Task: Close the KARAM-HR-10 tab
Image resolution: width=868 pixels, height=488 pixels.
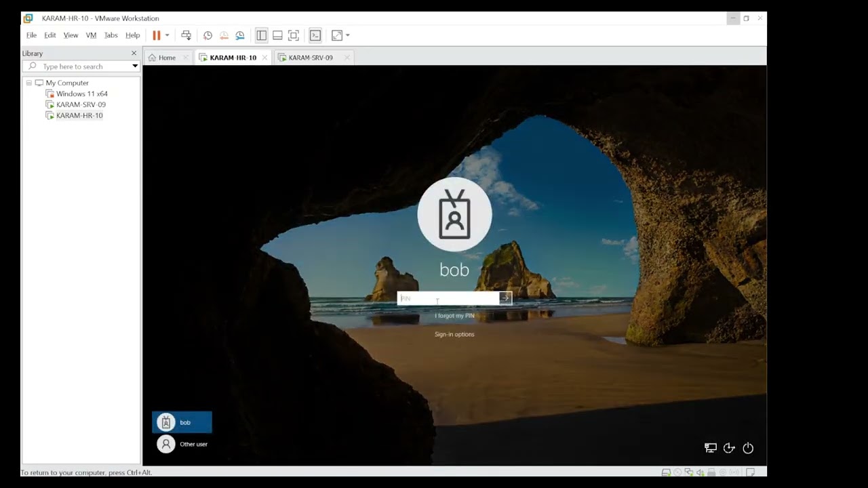Action: point(264,58)
